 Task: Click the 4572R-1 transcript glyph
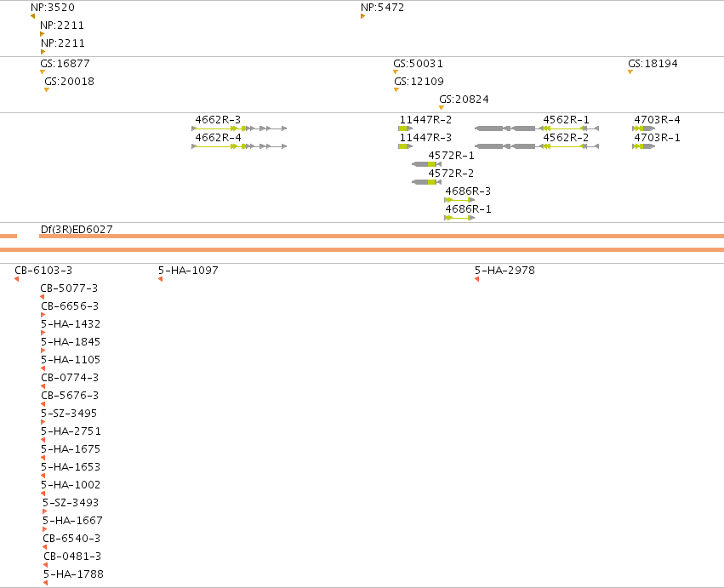click(426, 164)
